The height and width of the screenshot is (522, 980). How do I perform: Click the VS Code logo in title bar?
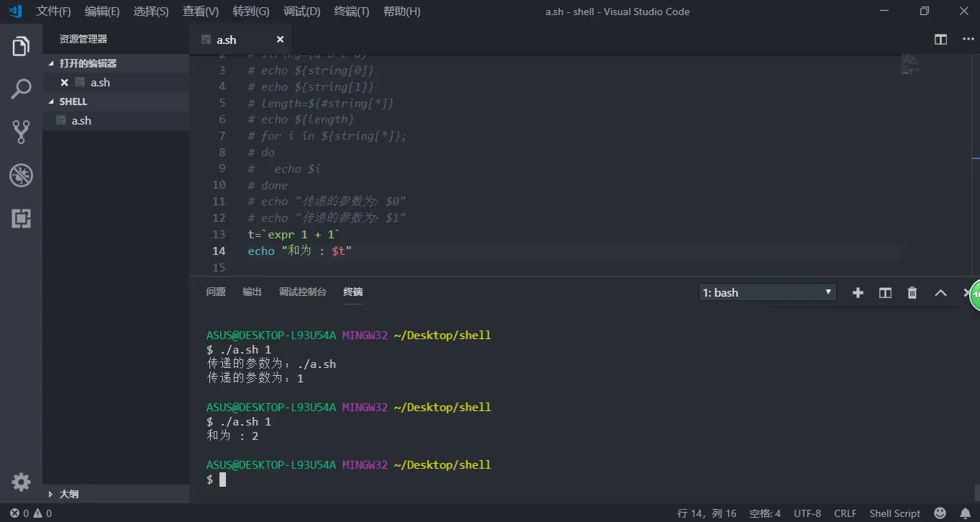[x=15, y=12]
